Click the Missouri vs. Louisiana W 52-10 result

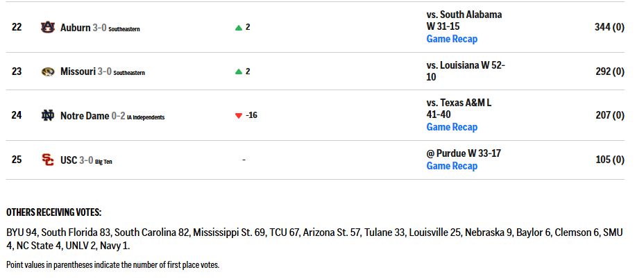tap(466, 71)
